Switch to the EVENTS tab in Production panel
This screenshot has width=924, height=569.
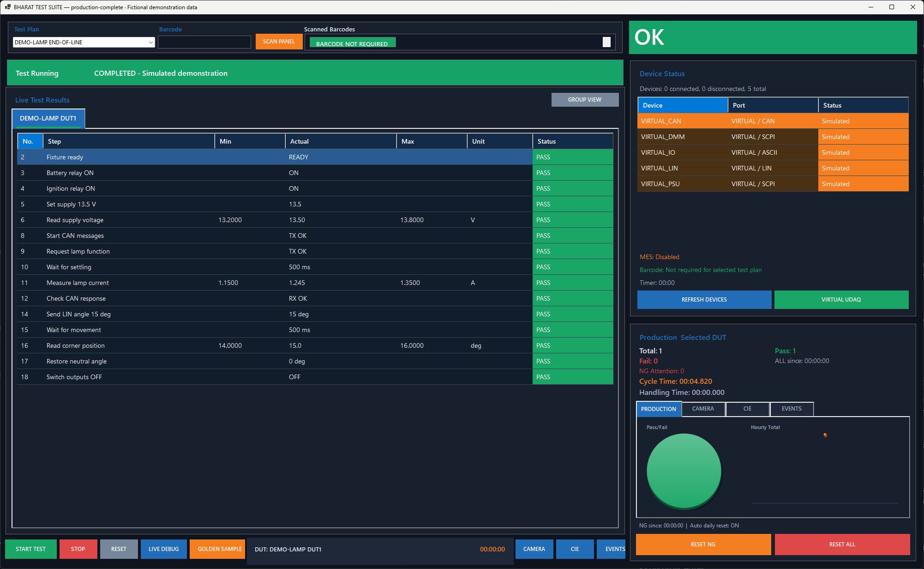tap(792, 409)
